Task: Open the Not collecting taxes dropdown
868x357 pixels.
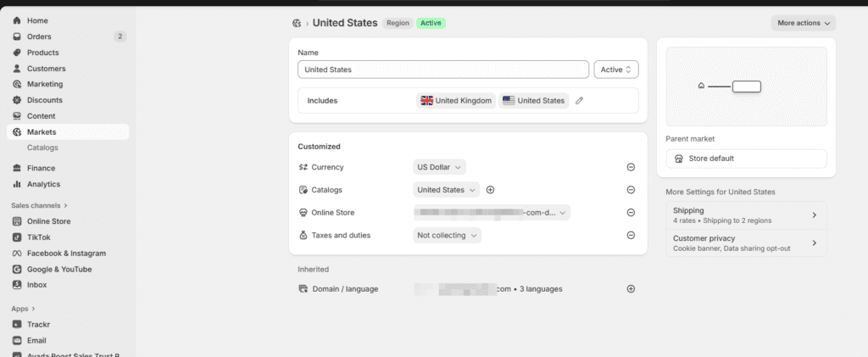Action: click(x=448, y=235)
